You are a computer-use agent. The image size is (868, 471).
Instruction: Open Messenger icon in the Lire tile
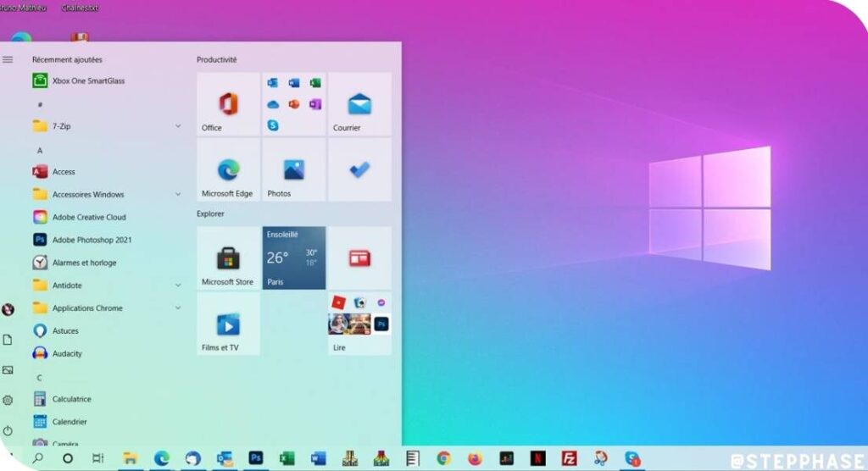pyautogui.click(x=381, y=302)
